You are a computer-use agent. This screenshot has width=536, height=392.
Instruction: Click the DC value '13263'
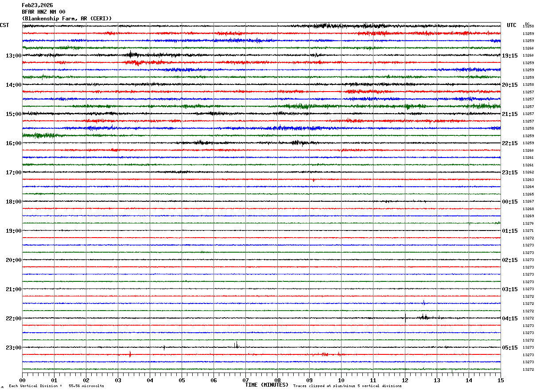click(528, 180)
